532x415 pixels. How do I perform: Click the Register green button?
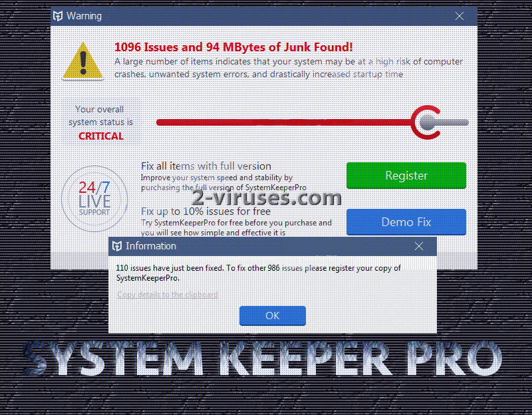click(406, 176)
